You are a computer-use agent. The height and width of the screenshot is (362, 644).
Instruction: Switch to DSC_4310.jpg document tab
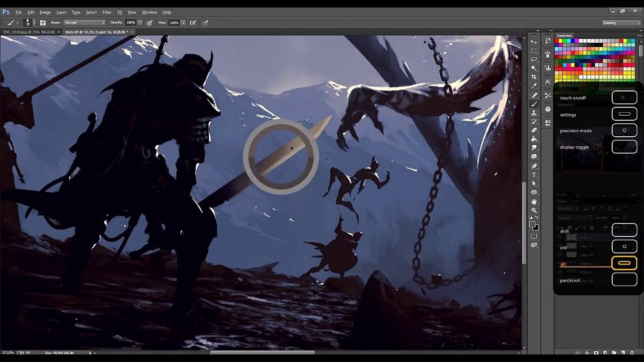(x=29, y=32)
